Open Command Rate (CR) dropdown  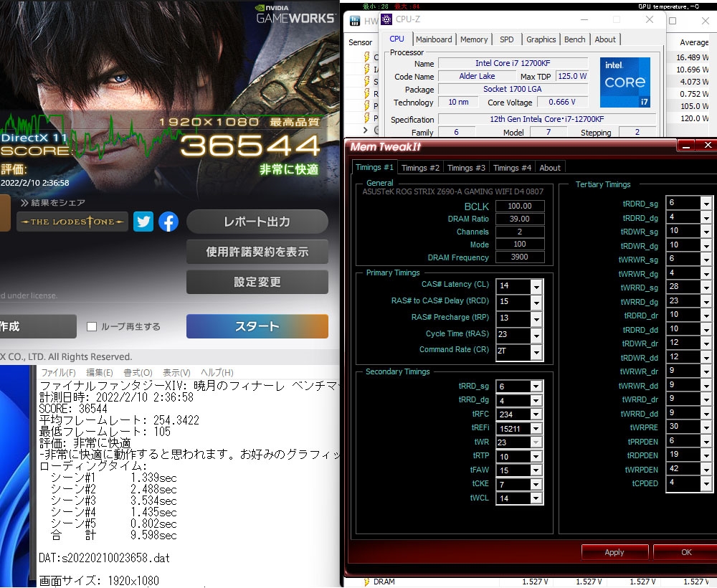(x=536, y=351)
